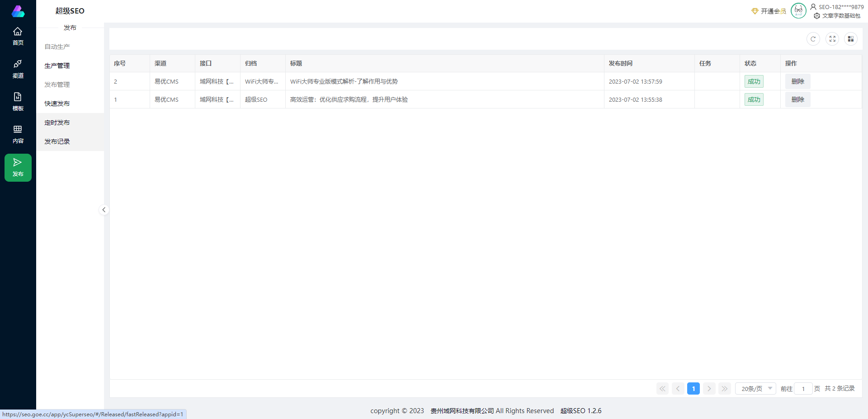Open the 模板 template section

18,102
